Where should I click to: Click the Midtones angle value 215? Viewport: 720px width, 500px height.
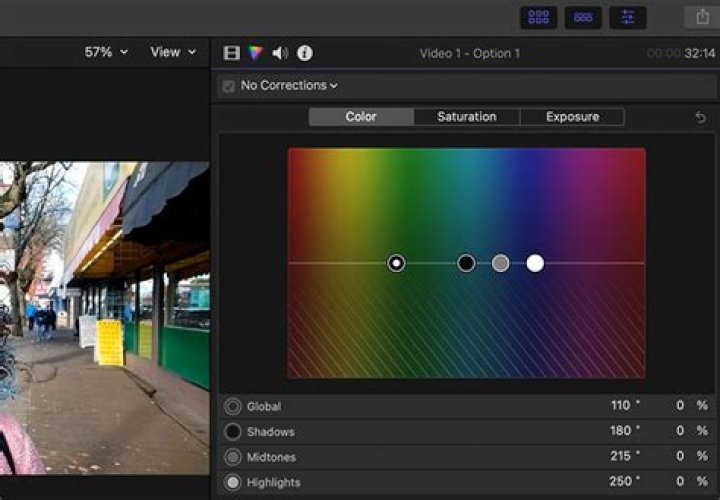[620, 456]
